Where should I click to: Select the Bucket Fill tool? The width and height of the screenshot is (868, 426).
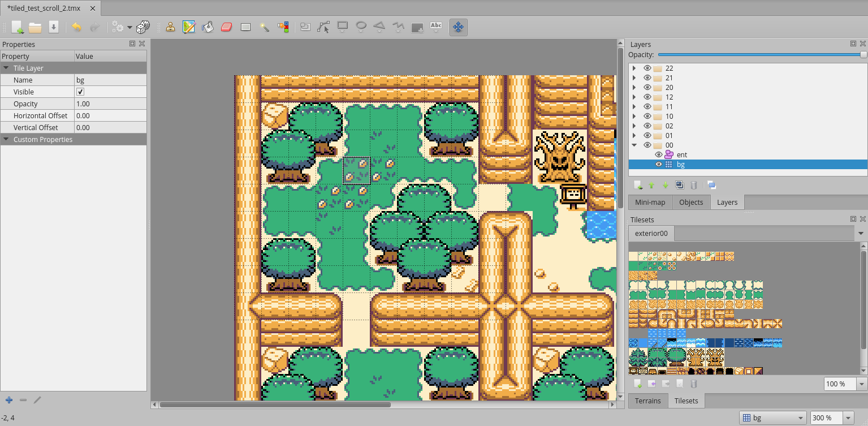coord(208,27)
